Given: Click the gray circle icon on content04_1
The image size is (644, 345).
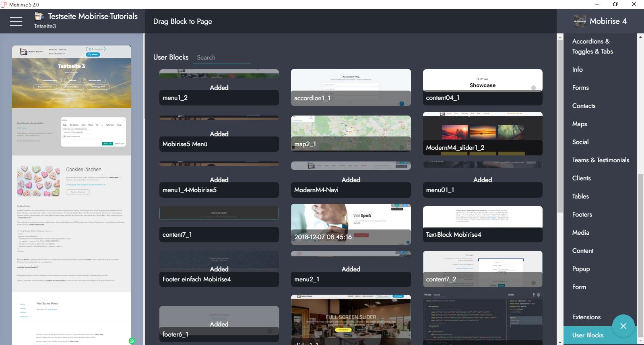Looking at the screenshot, I should [533, 88].
